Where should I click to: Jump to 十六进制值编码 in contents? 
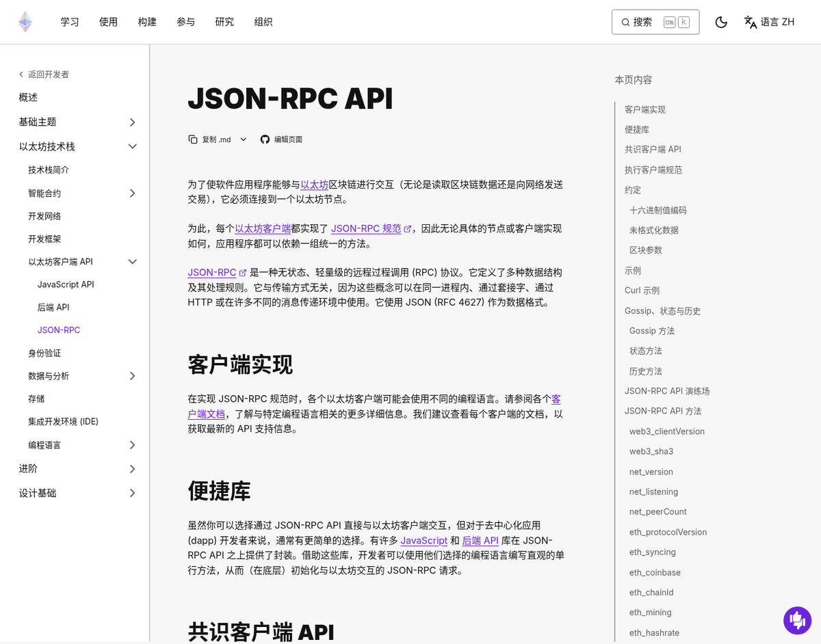[657, 210]
